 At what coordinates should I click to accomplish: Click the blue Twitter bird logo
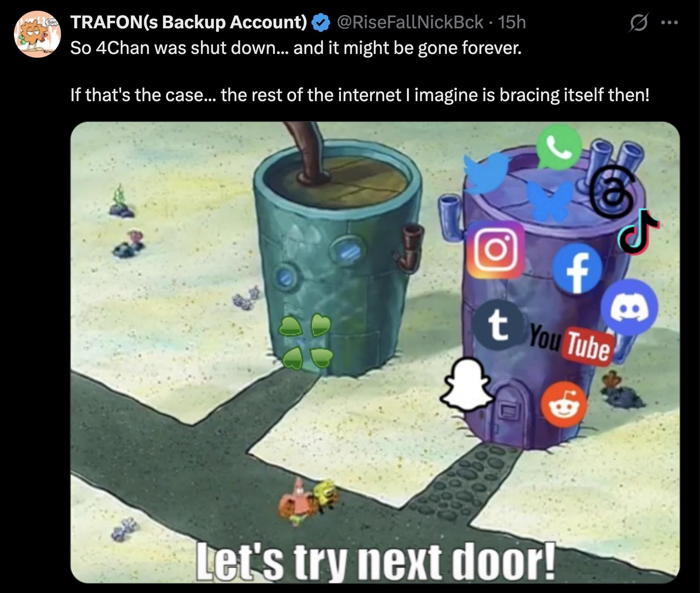coord(486,173)
